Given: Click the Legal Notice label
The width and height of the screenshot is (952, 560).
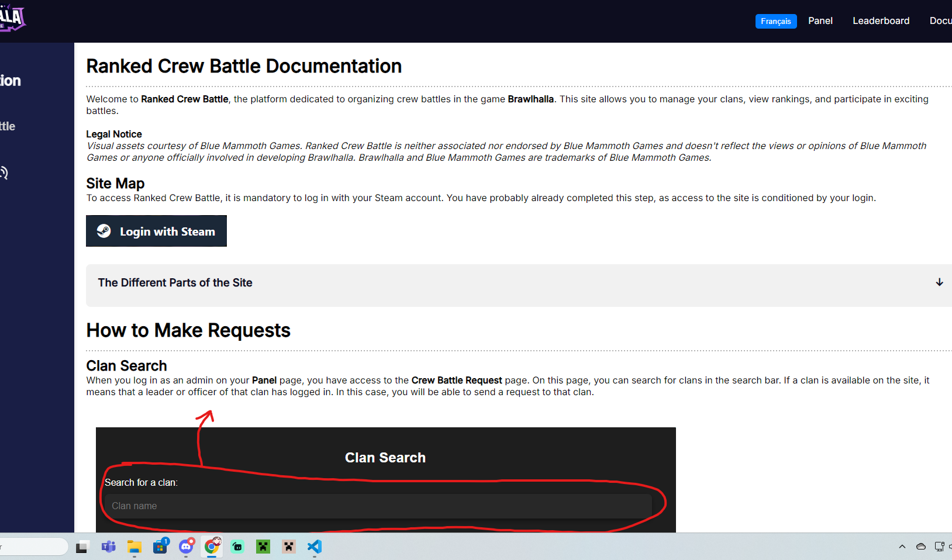Looking at the screenshot, I should click(x=114, y=134).
